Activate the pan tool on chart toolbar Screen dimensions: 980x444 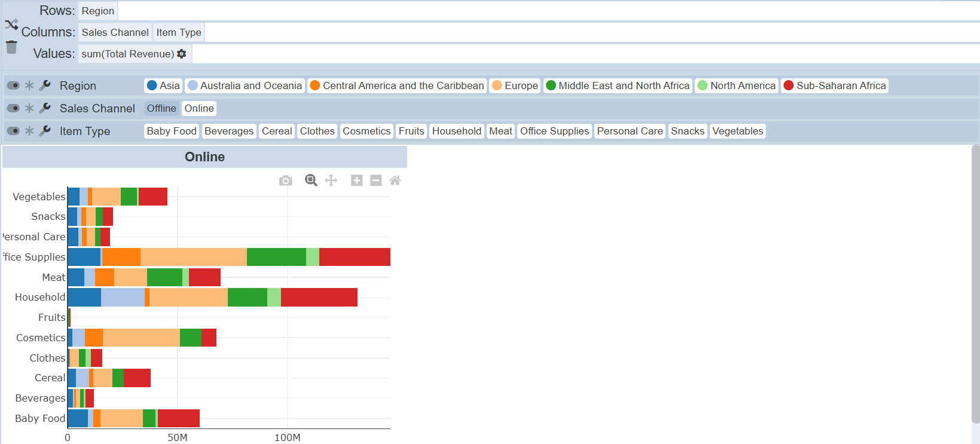click(331, 180)
